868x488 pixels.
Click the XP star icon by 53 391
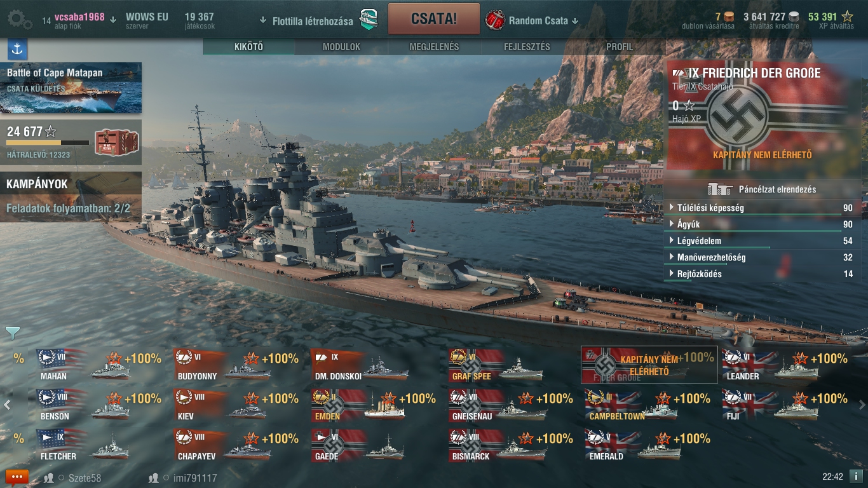(848, 17)
